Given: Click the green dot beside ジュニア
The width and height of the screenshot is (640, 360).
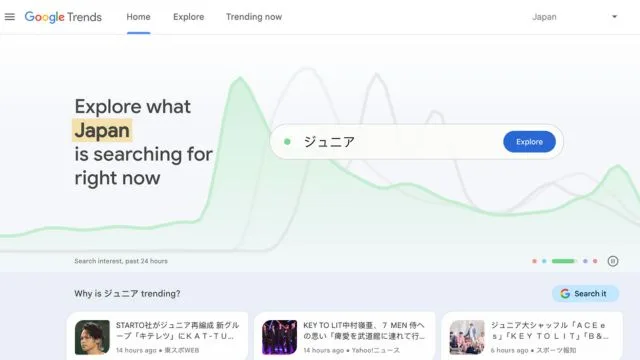Looking at the screenshot, I should (x=287, y=142).
